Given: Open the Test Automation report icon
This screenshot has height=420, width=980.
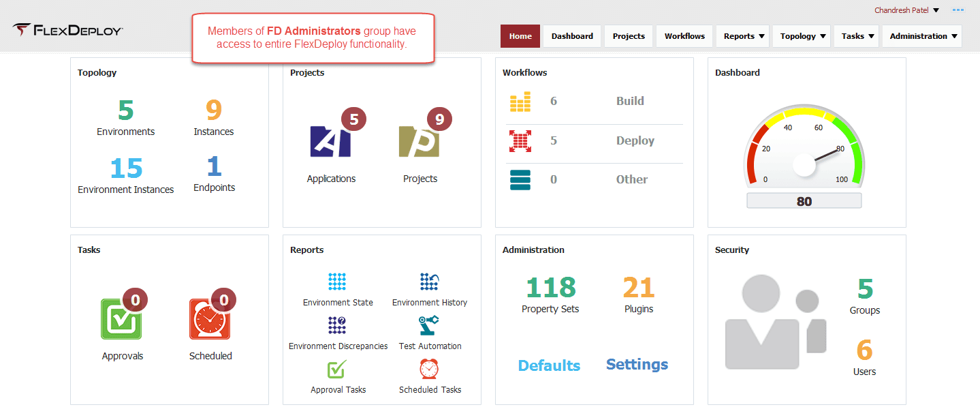Looking at the screenshot, I should 429,325.
